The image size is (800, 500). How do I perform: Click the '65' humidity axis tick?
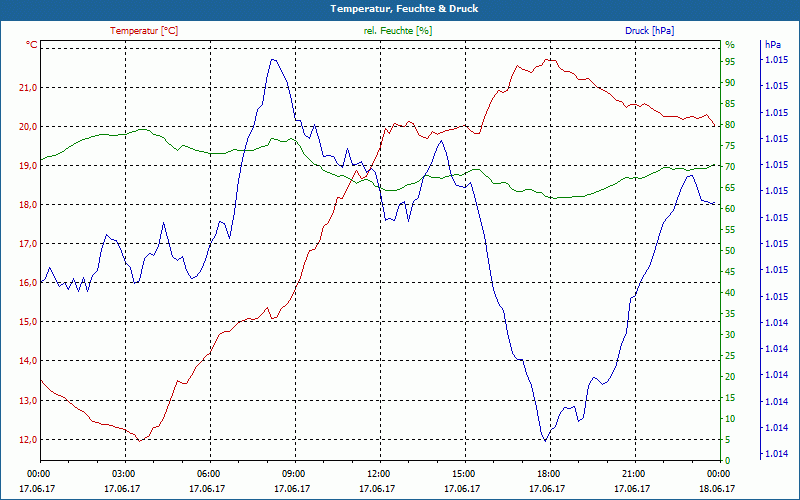(x=730, y=188)
